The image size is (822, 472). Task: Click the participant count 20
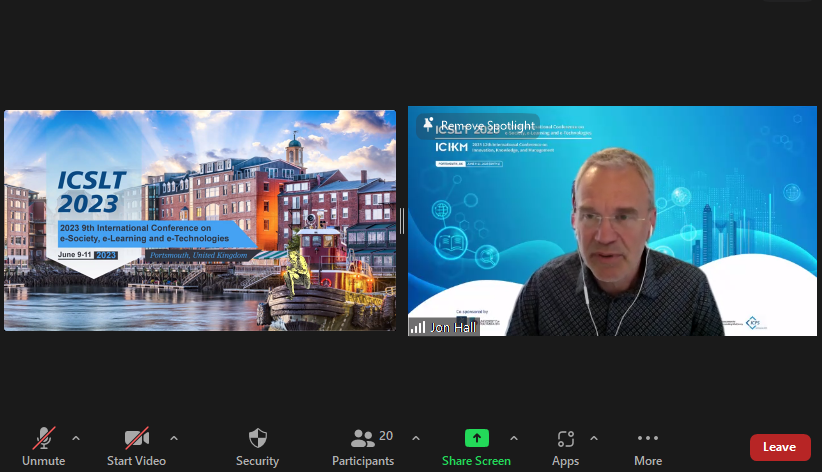point(386,436)
